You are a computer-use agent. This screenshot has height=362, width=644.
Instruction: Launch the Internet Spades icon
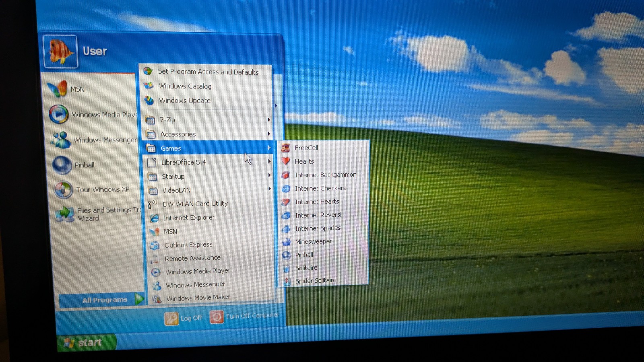(286, 228)
